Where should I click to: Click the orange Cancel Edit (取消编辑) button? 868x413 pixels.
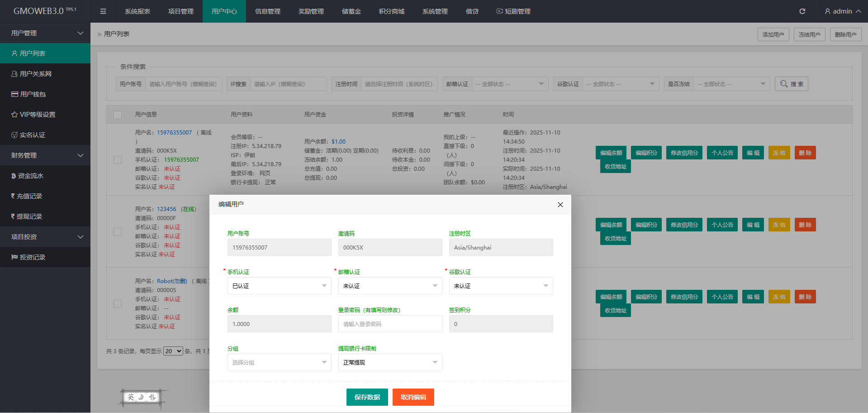413,397
